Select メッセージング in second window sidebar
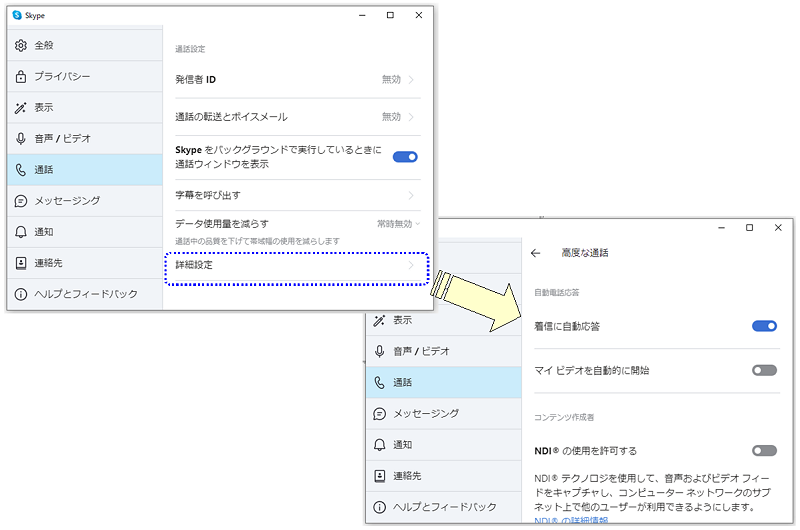Screen dimensions: 800x530 click(x=443, y=414)
